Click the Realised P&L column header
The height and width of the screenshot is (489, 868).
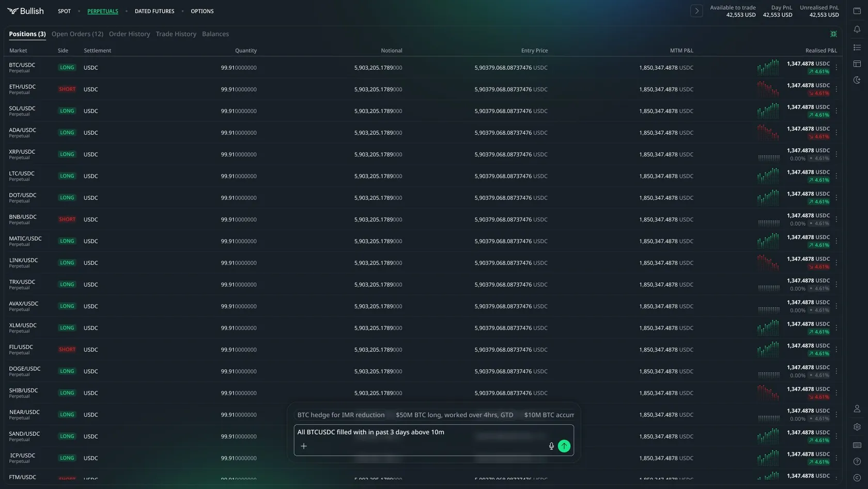pos(821,51)
